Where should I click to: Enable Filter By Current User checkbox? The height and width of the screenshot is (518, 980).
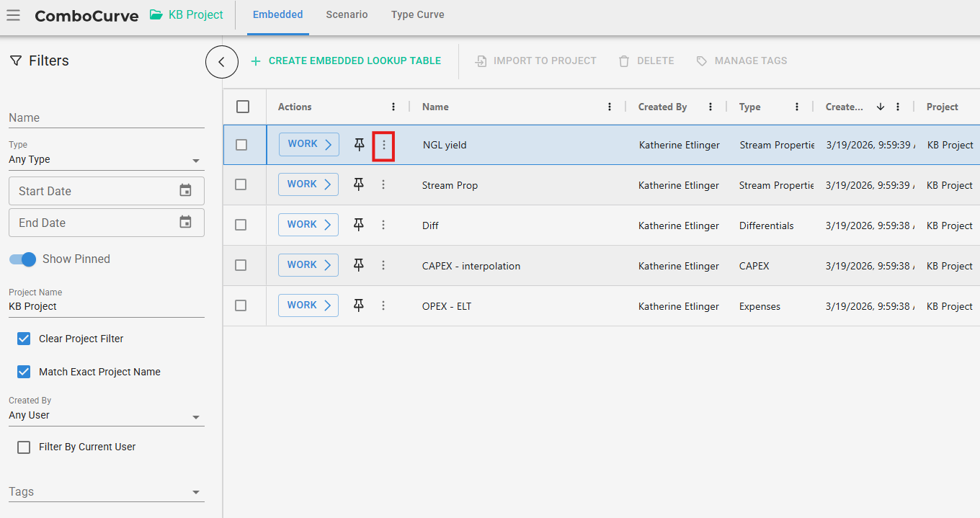(24, 447)
